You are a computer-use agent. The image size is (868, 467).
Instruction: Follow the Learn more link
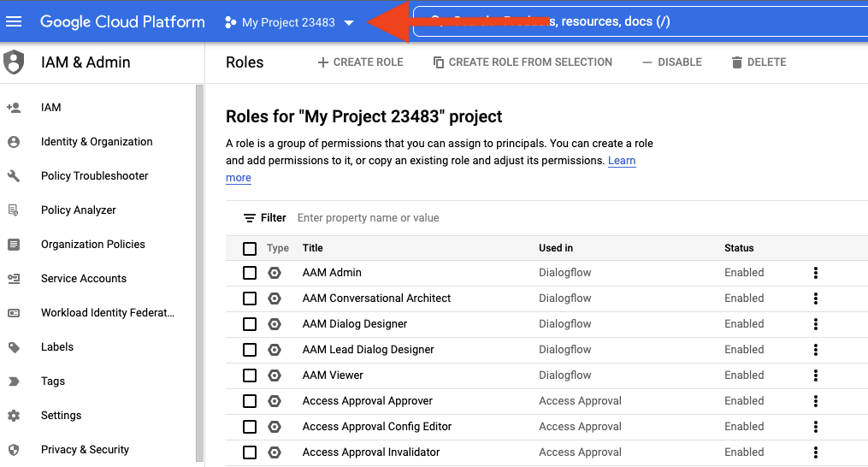[622, 161]
